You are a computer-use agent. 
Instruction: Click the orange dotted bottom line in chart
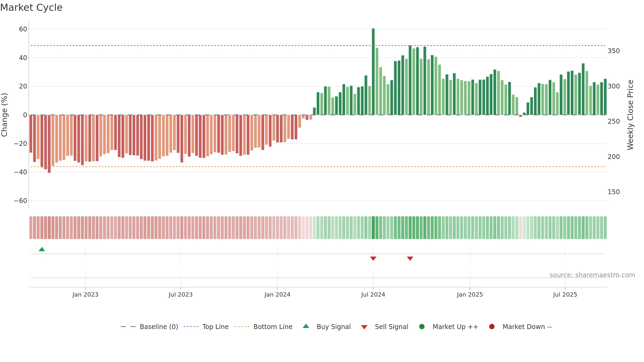pyautogui.click(x=318, y=167)
